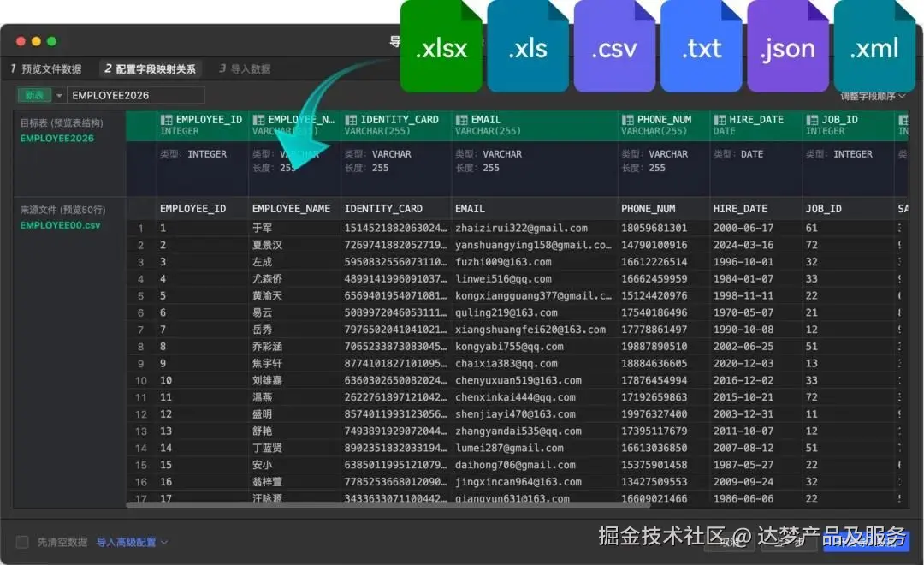Click the 取消 button

pyautogui.click(x=730, y=541)
